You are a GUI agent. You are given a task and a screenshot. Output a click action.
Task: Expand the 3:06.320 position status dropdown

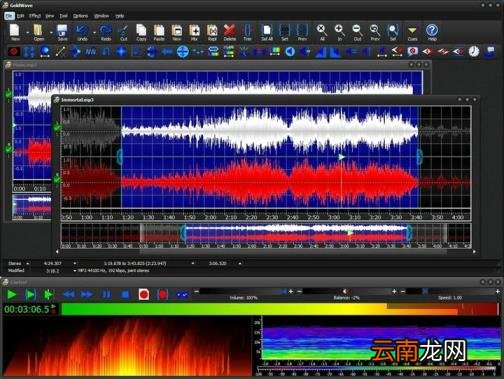point(240,263)
